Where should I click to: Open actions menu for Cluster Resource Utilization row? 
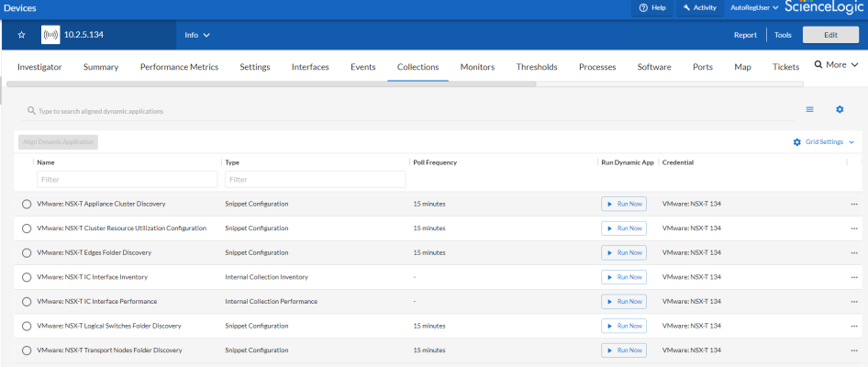coord(854,228)
